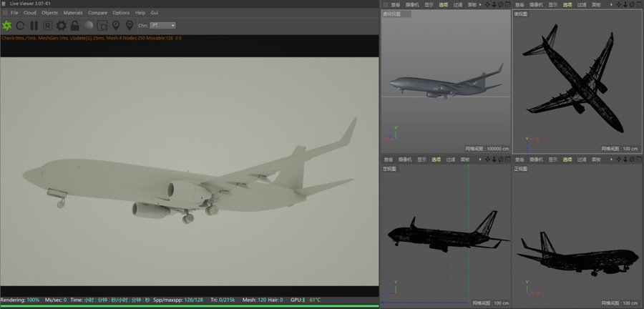Screen dimensions: 644x309
Task: Click the move-view arrows icon in perspective viewport
Action: [487, 4]
